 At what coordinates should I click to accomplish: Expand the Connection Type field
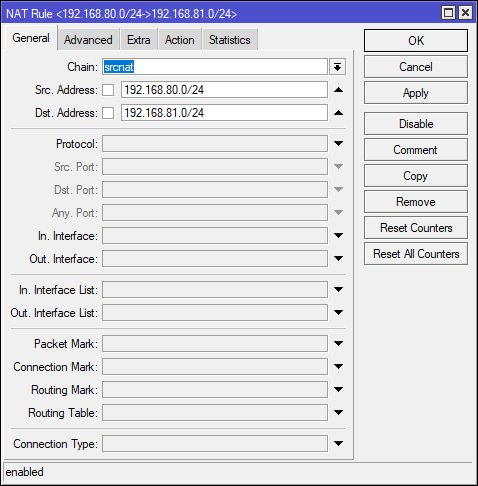(338, 444)
